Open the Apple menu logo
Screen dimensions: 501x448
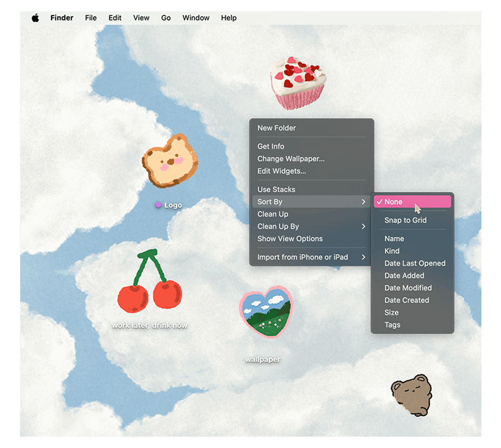tap(35, 18)
